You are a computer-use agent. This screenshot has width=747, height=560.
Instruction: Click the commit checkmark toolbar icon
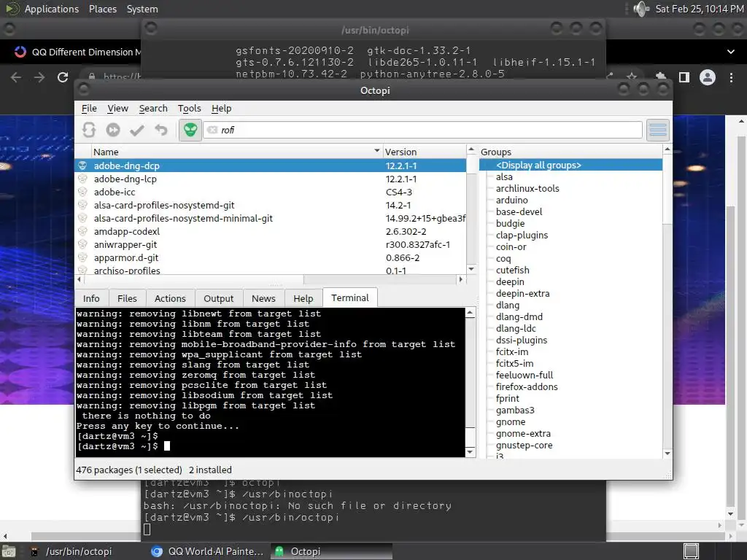pos(137,130)
